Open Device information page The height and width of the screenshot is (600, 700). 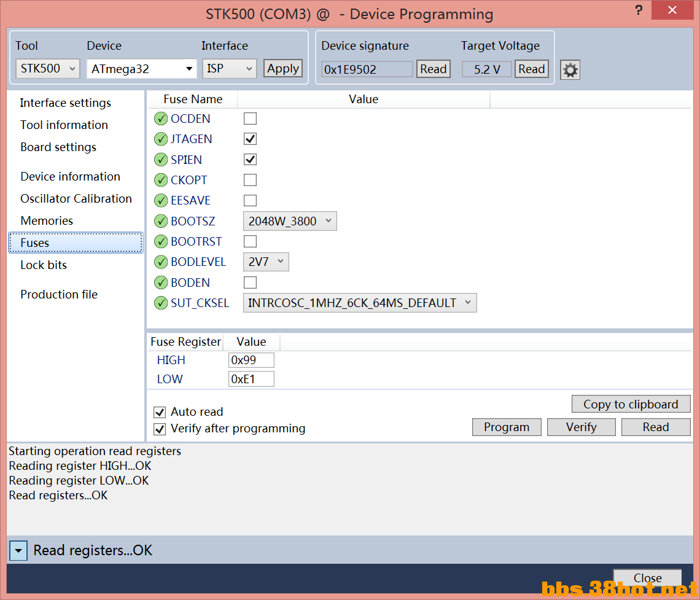[x=71, y=177]
